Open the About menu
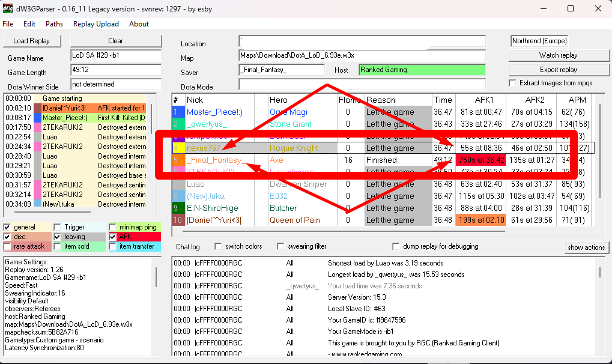This screenshot has width=612, height=364. pos(139,24)
